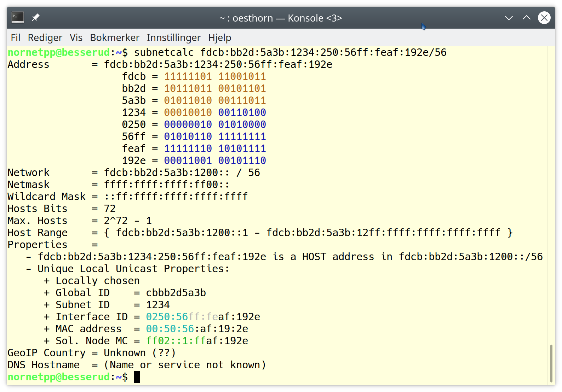
Task: Click the Konsole window title text
Action: [x=281, y=18]
